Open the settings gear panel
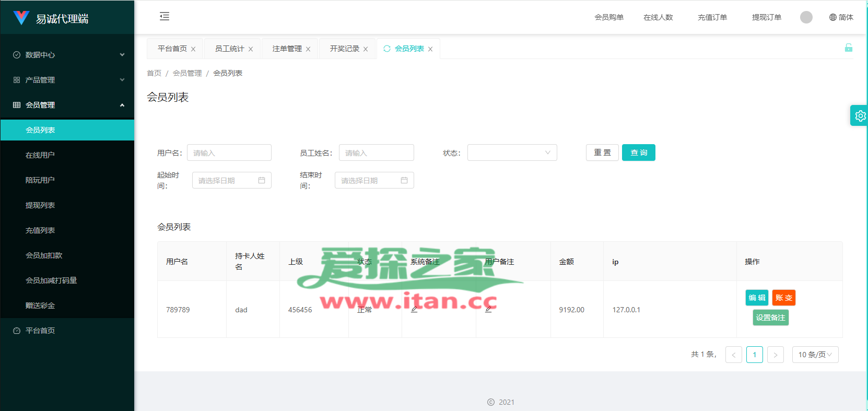The height and width of the screenshot is (411, 868). (x=860, y=116)
